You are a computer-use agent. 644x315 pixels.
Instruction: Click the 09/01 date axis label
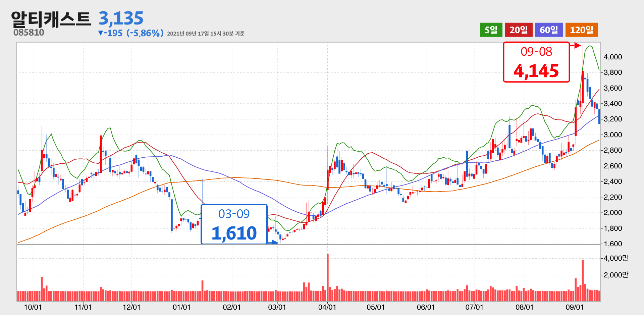pos(575,307)
